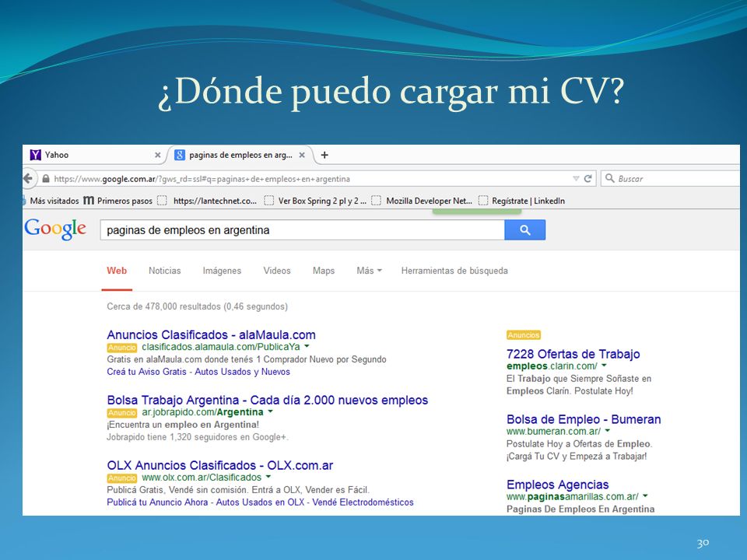Switch to Noticias tab
The height and width of the screenshot is (560, 747).
click(x=165, y=271)
